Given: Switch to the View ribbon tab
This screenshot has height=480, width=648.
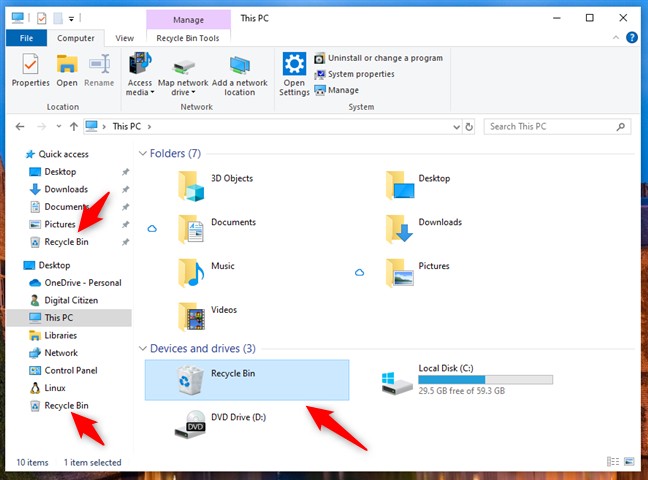Looking at the screenshot, I should click(124, 38).
